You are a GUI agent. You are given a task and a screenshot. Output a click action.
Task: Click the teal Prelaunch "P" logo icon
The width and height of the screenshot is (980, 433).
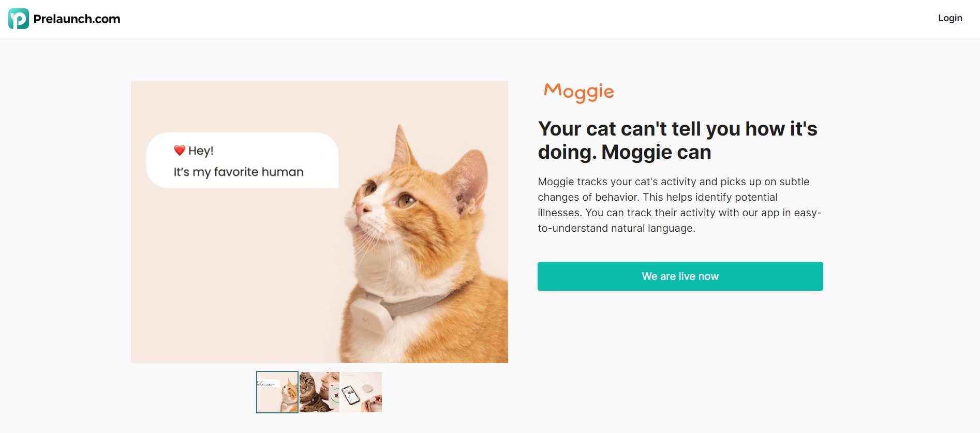tap(18, 19)
